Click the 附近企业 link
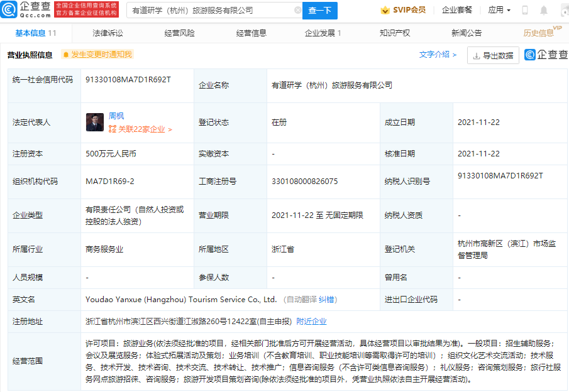The width and height of the screenshot is (569, 392). tap(311, 322)
